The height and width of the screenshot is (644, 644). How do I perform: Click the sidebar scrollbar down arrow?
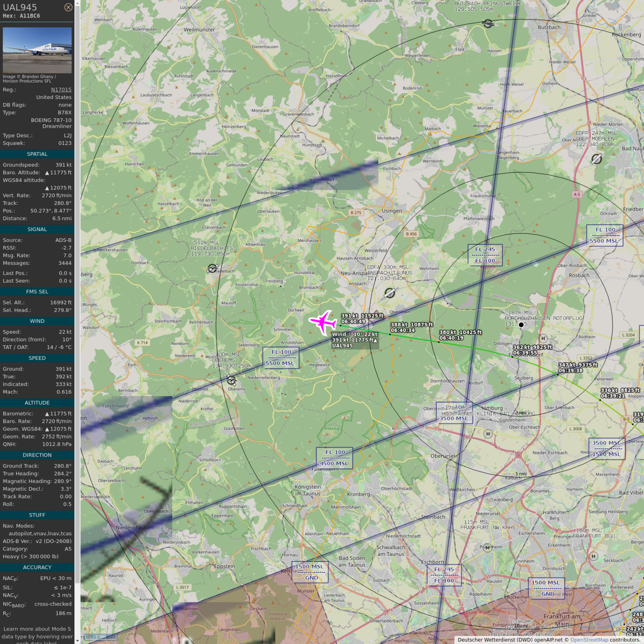click(x=77, y=640)
